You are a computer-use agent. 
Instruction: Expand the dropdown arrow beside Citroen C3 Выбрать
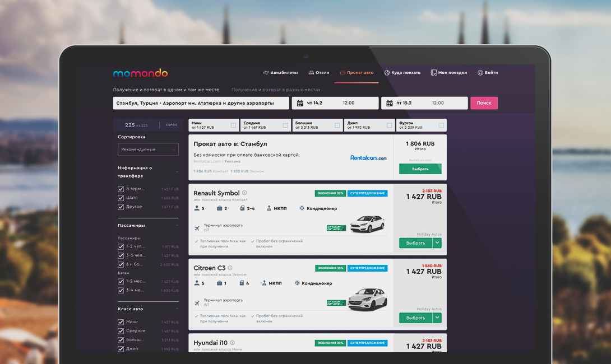click(437, 318)
